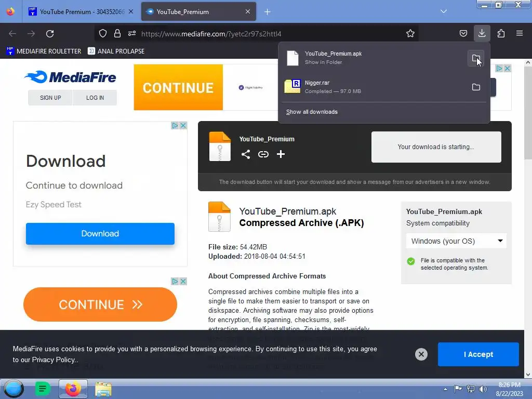This screenshot has height=399, width=532.
Task: Open a new tab with the plus button
Action: [268, 12]
